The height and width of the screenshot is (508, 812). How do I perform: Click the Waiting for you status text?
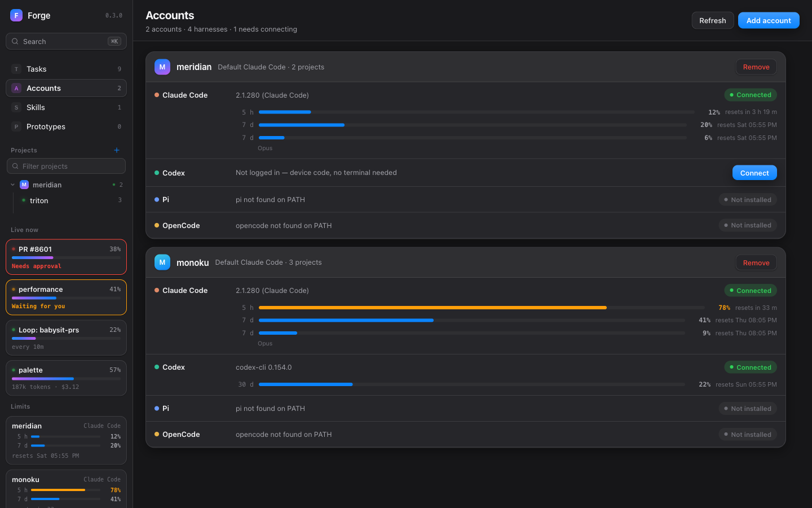click(x=38, y=306)
